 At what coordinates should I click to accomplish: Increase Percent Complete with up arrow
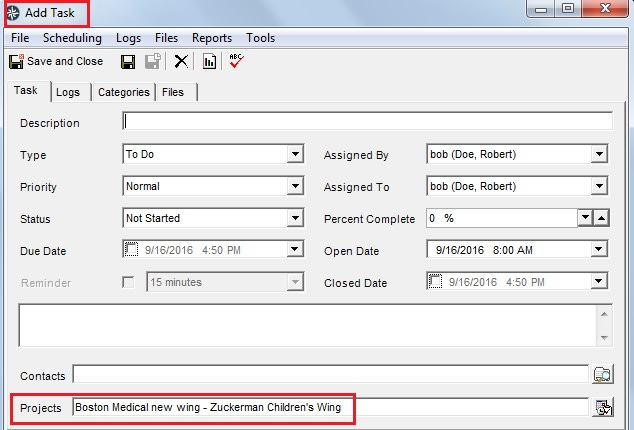tap(602, 218)
